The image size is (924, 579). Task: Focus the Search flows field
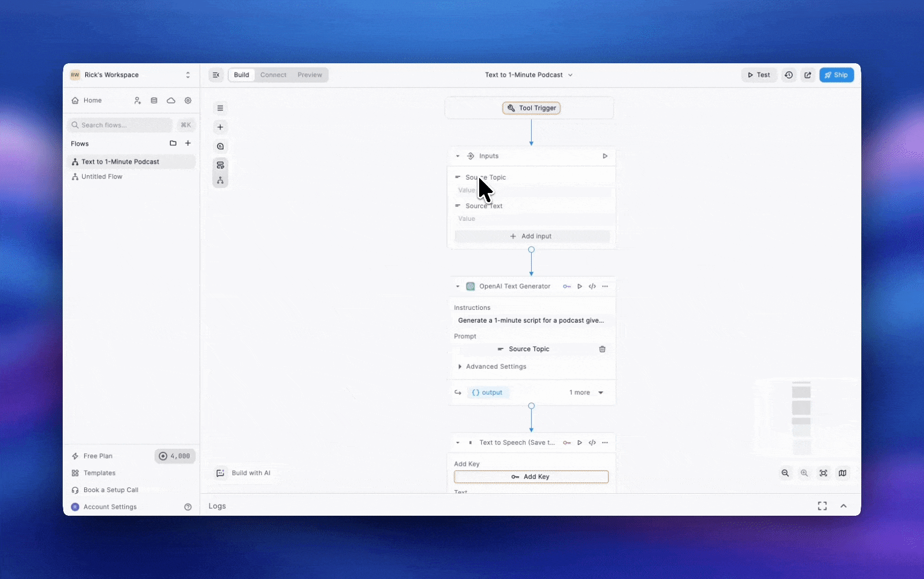point(120,125)
